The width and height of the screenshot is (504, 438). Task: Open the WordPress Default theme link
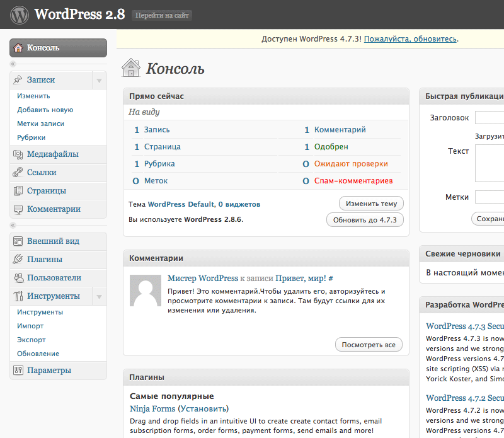181,204
